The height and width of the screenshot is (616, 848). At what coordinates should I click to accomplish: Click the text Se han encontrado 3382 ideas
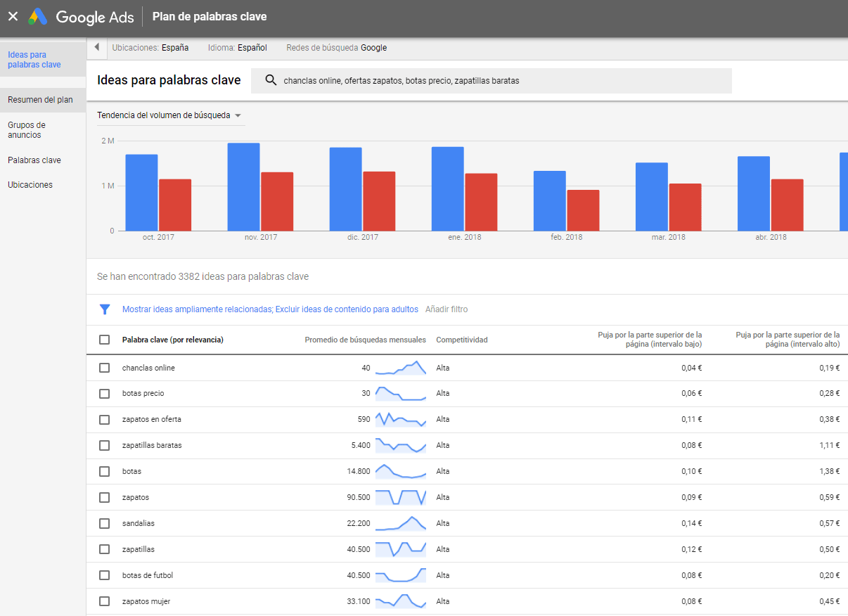click(x=203, y=277)
